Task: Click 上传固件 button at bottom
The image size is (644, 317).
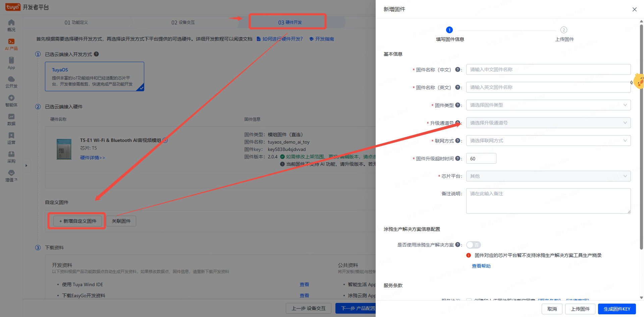Action: tap(580, 309)
